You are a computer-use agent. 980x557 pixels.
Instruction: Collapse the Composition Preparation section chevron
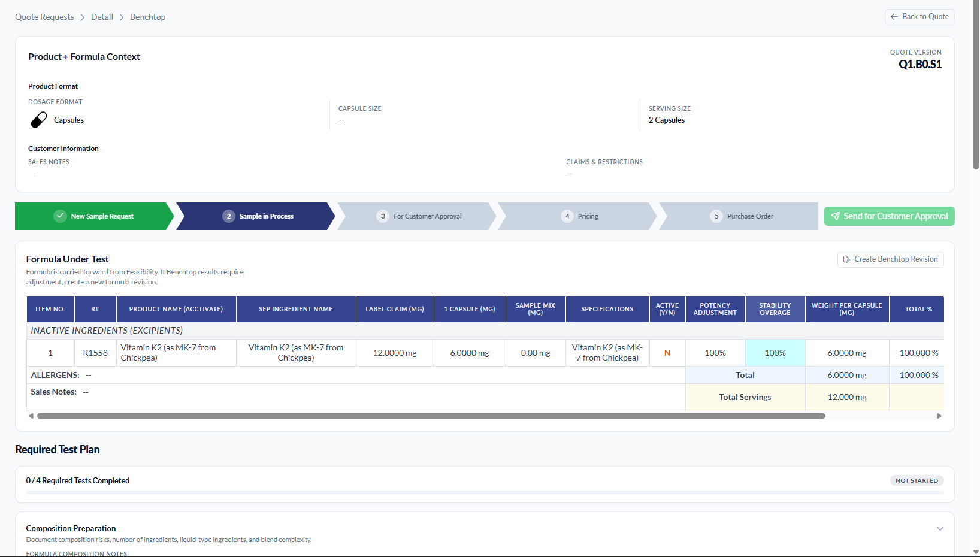click(940, 529)
